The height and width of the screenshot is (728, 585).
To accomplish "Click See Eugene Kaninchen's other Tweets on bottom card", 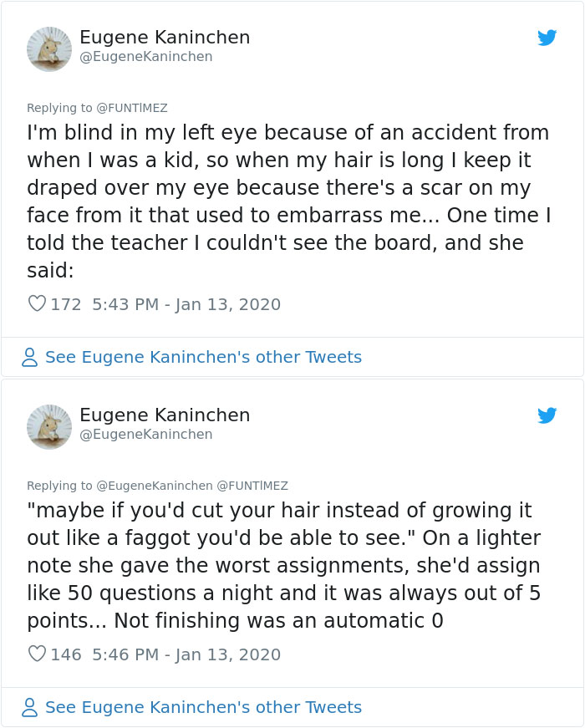I will coord(205,707).
